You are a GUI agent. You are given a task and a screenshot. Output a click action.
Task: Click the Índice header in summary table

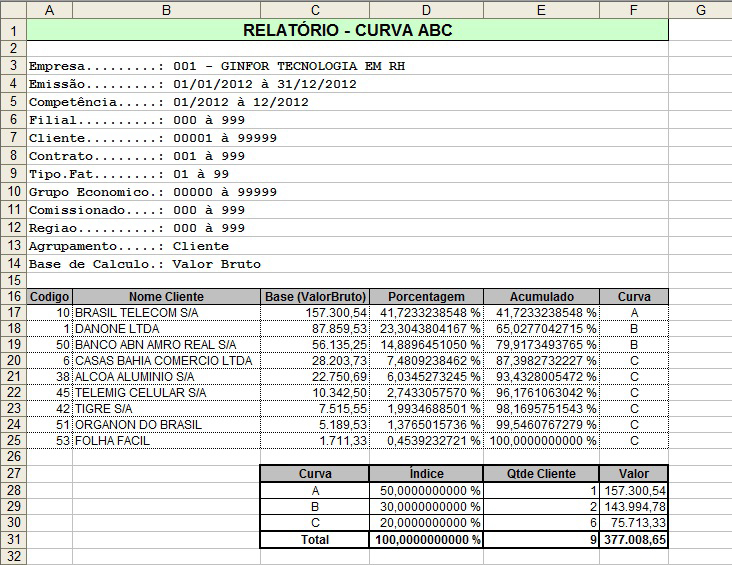point(426,473)
